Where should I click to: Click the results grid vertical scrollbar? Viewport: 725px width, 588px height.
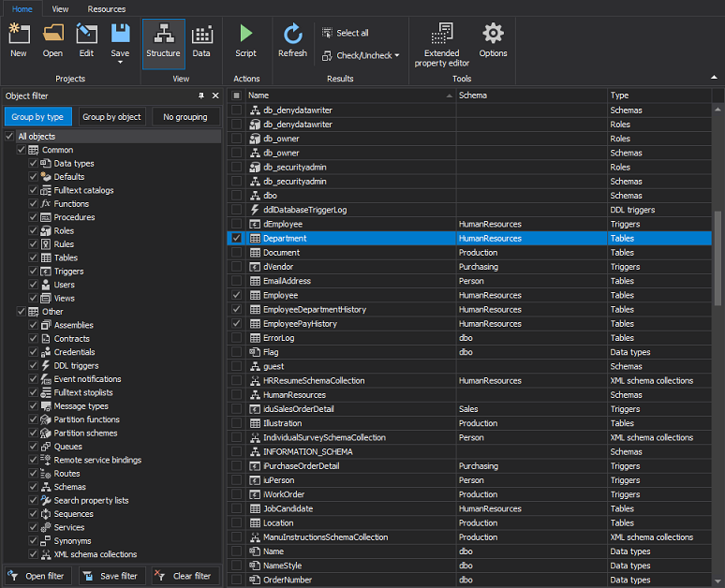click(718, 257)
